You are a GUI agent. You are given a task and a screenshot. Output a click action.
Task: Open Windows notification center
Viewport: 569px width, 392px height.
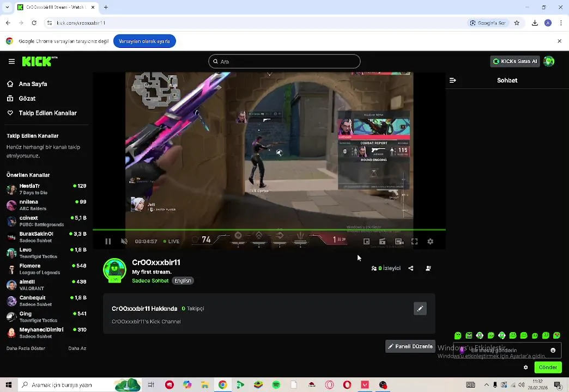click(558, 385)
